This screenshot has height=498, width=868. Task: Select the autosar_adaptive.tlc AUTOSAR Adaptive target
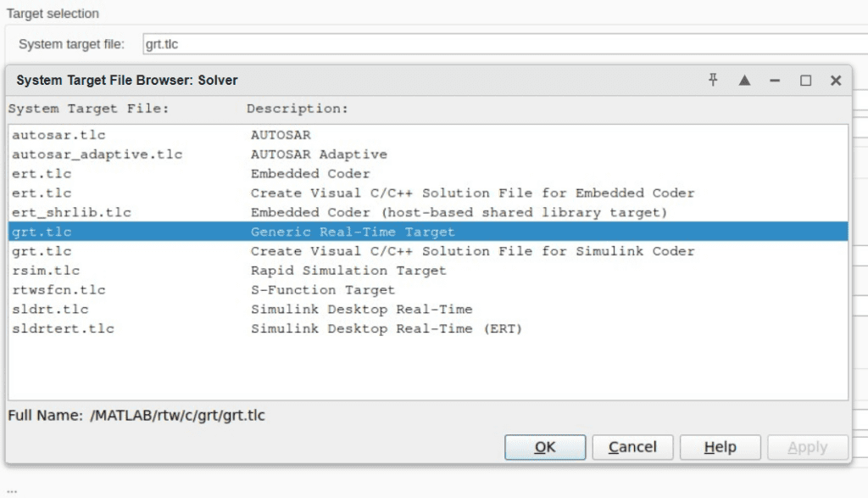point(254,154)
